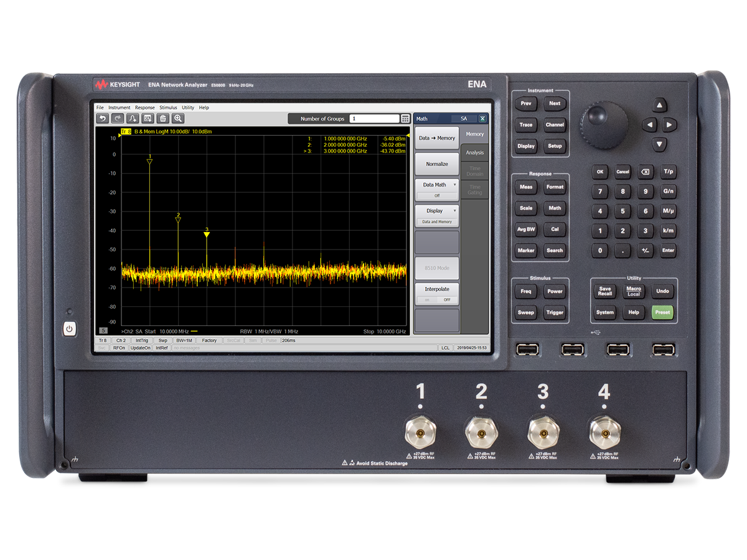Open the Instrument menu
The height and width of the screenshot is (560, 747).
coord(120,108)
